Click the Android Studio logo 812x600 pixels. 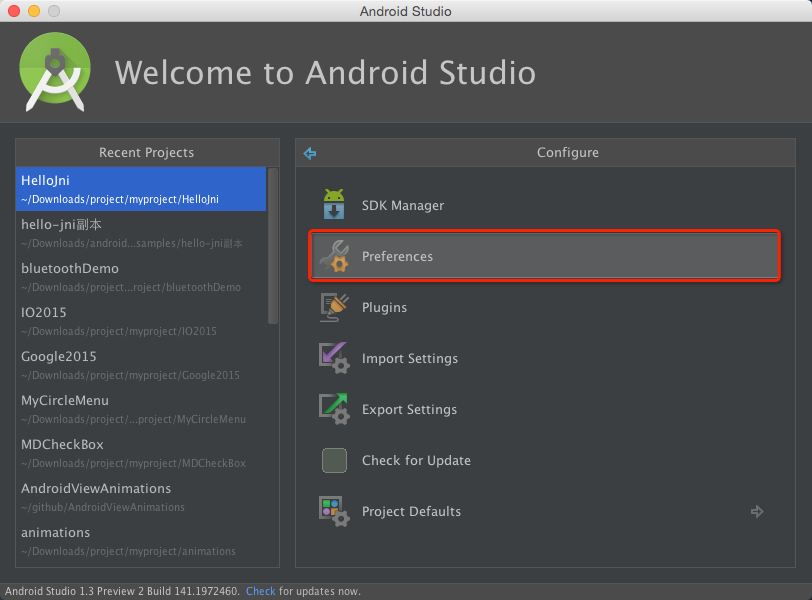55,72
